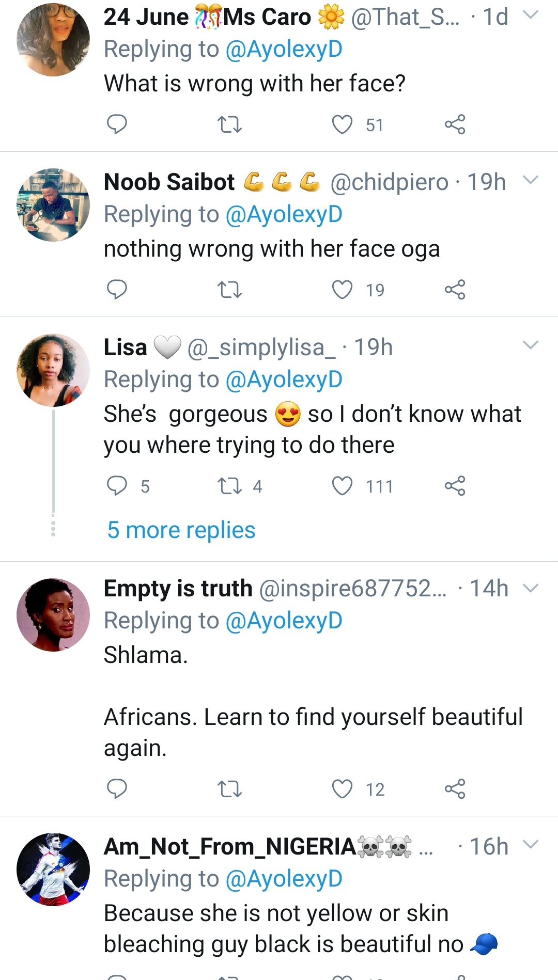Retweet Noob Saibot's reply
Screen dimensions: 558x980
tap(229, 290)
